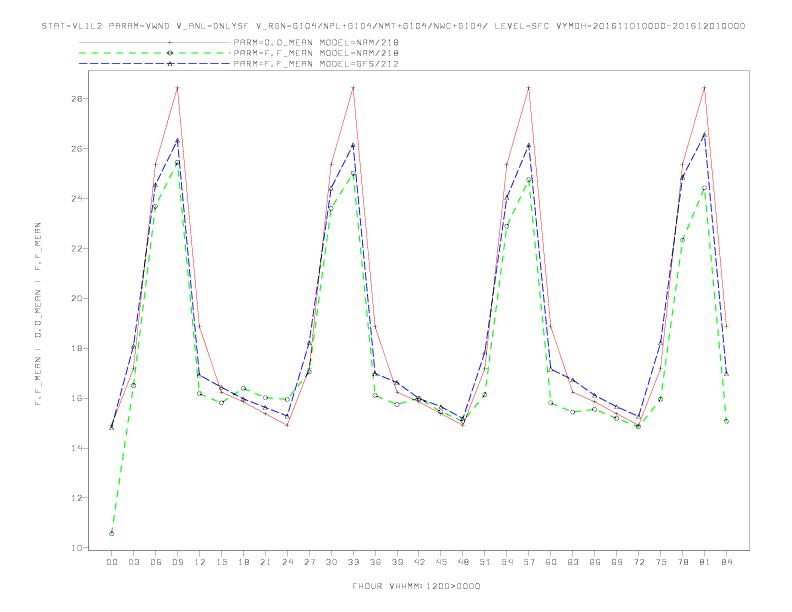Click x-axis tick label 21

pyautogui.click(x=266, y=562)
